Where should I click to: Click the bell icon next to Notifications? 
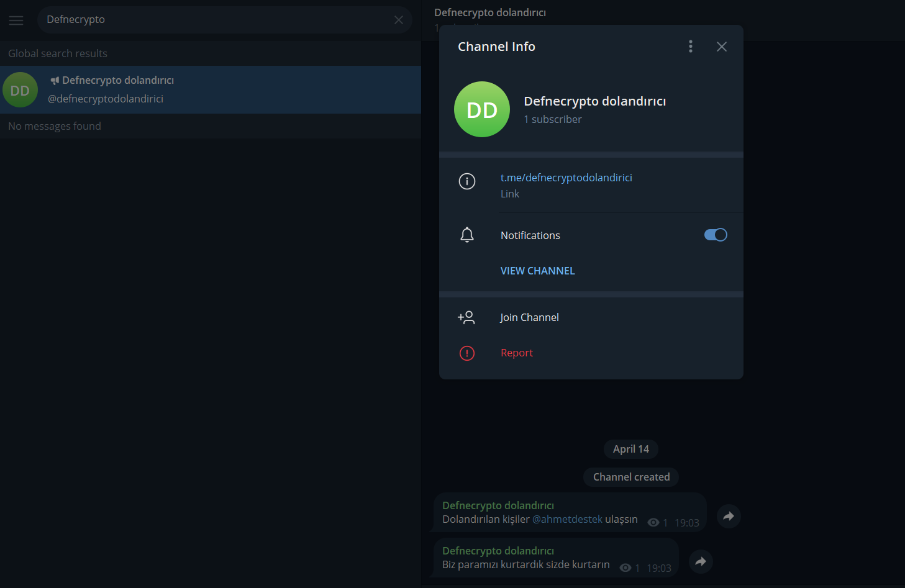tap(467, 235)
